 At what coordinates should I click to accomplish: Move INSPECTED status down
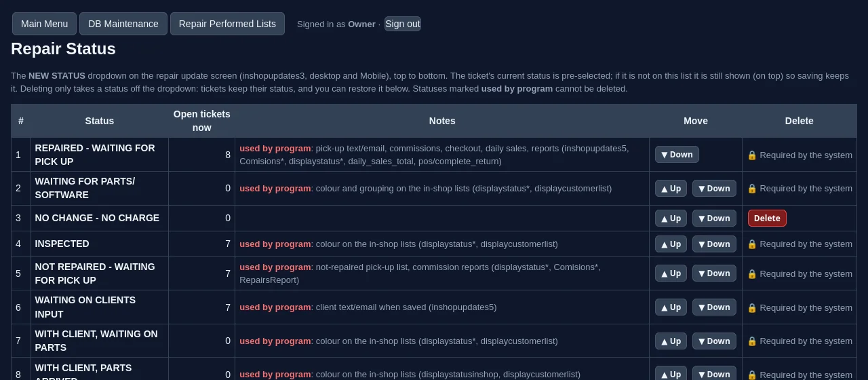714,244
